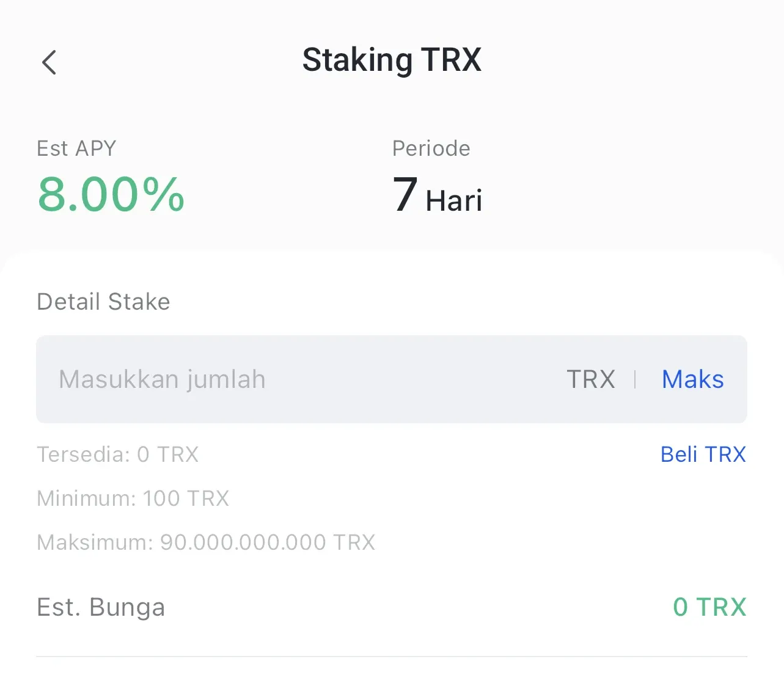This screenshot has width=784, height=675.
Task: Click the green 8.00% APY value
Action: tap(110, 194)
